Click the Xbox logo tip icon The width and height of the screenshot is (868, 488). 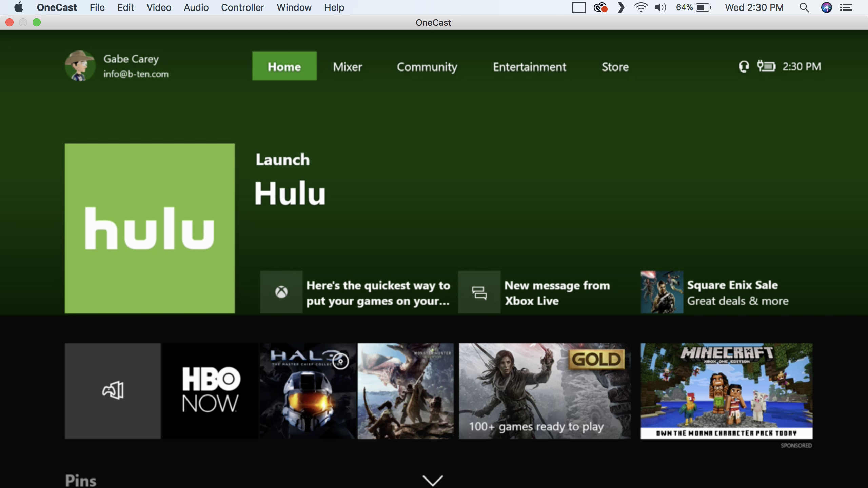[x=281, y=292]
